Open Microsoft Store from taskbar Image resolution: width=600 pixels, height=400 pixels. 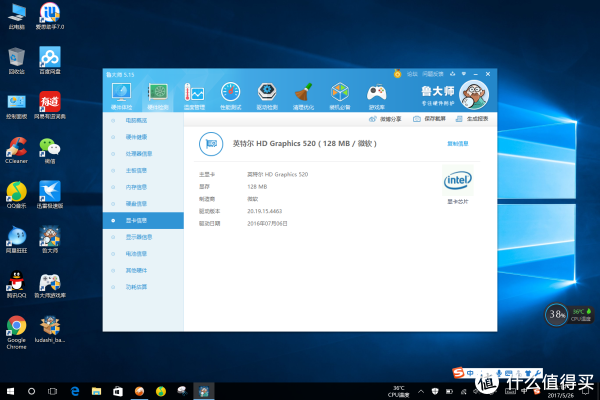(118, 391)
